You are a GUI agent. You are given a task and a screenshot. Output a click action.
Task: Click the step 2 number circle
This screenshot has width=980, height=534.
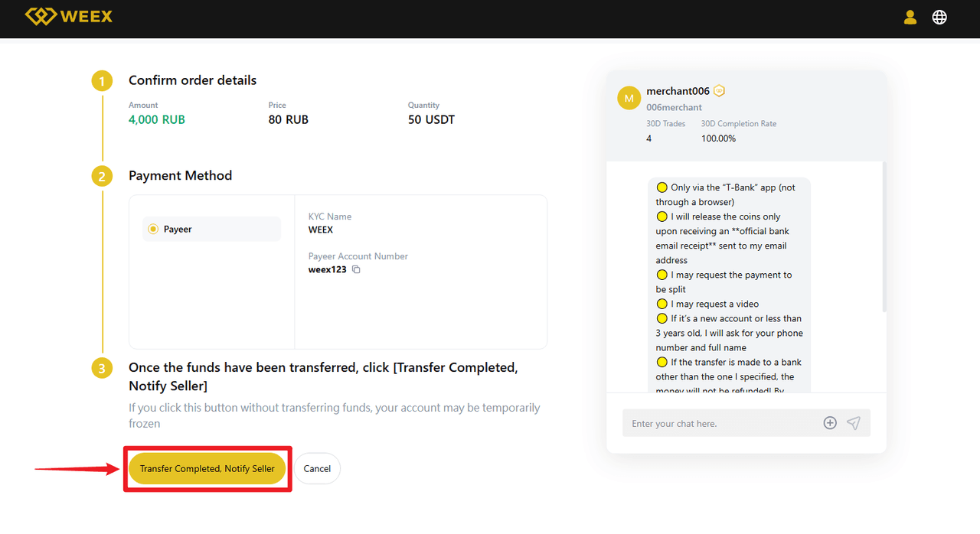coord(102,176)
